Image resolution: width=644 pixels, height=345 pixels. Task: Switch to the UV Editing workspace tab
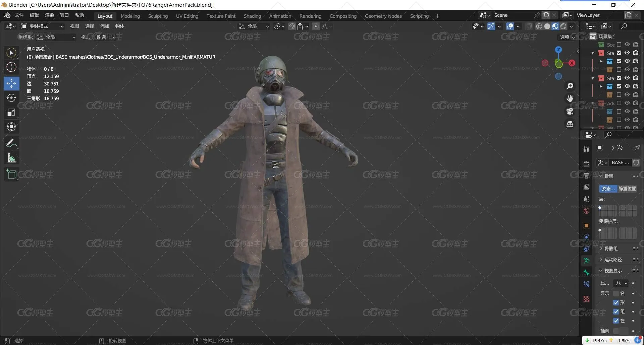[x=187, y=16]
